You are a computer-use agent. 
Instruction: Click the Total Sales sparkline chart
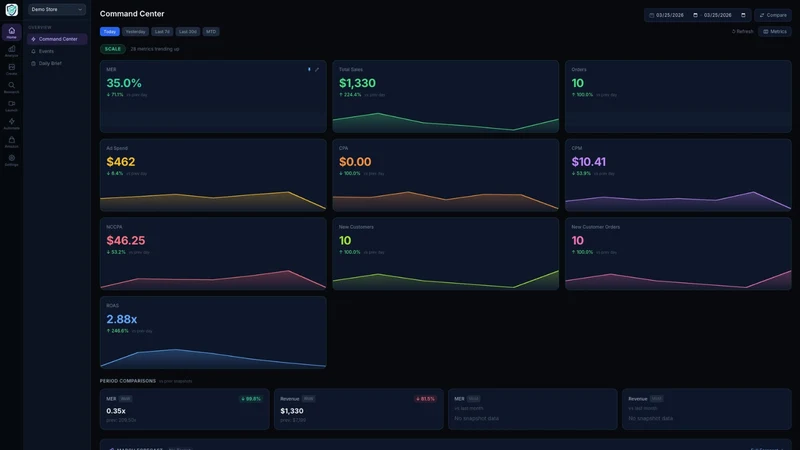[x=445, y=122]
